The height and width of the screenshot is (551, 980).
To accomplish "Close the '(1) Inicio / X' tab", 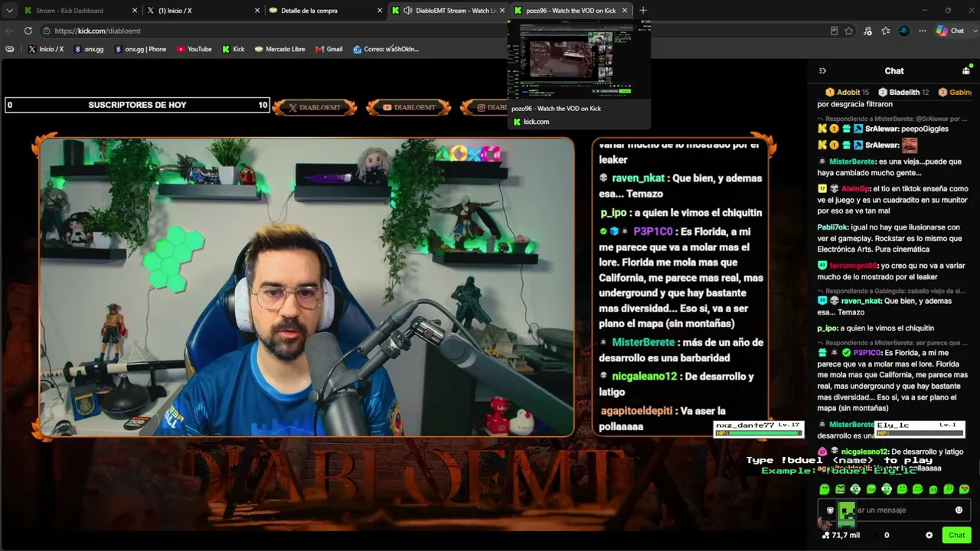I will pos(257,11).
